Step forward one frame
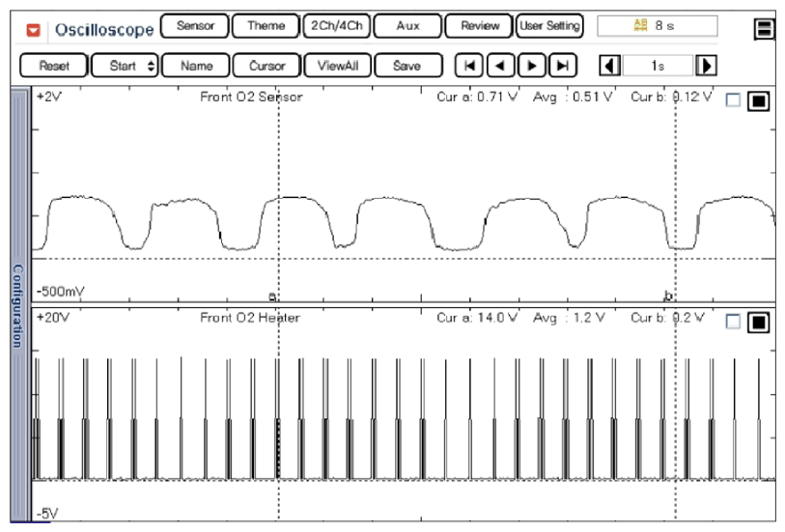785x532 pixels. 531,67
